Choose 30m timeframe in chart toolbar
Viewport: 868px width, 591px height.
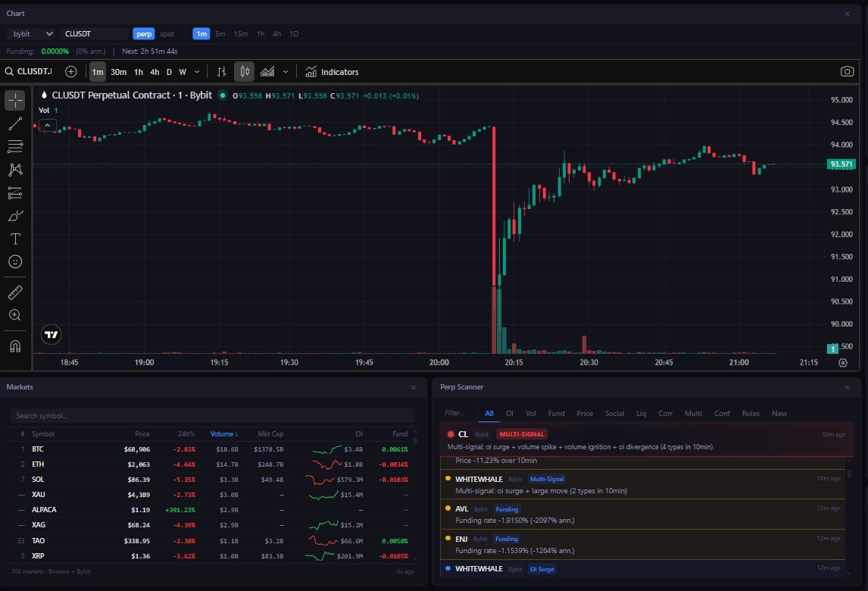(x=118, y=72)
